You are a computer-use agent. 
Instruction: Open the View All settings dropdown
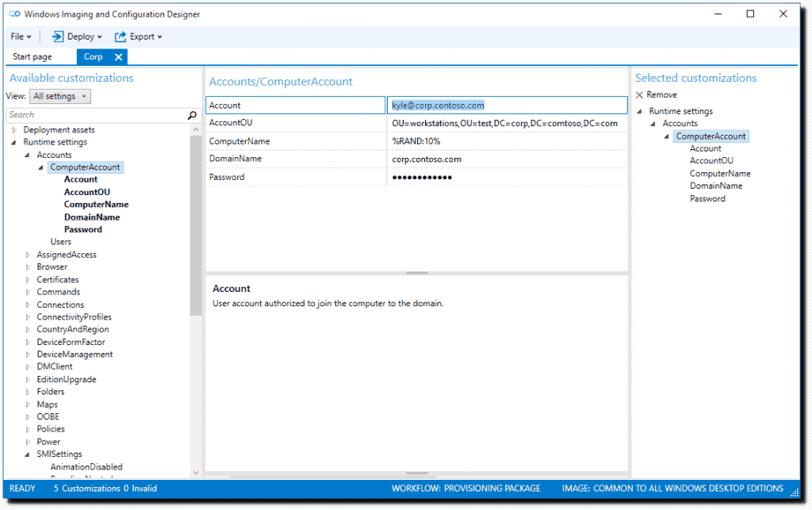pos(60,96)
